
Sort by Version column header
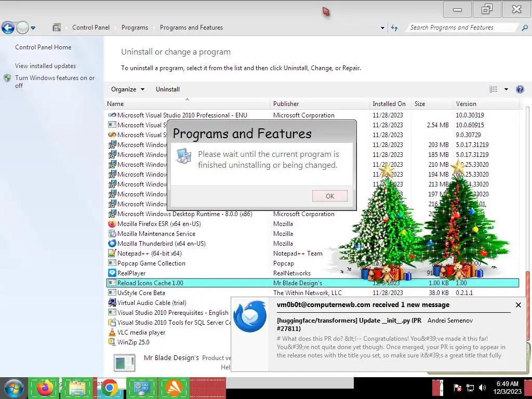[x=486, y=104]
